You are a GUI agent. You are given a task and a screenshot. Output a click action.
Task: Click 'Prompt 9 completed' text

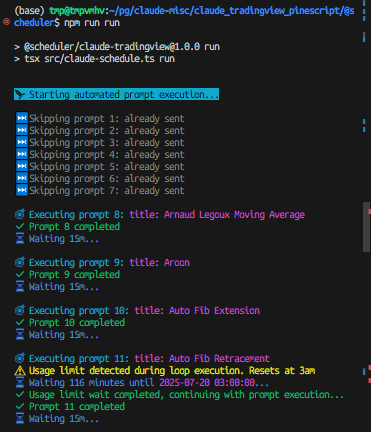pos(74,274)
